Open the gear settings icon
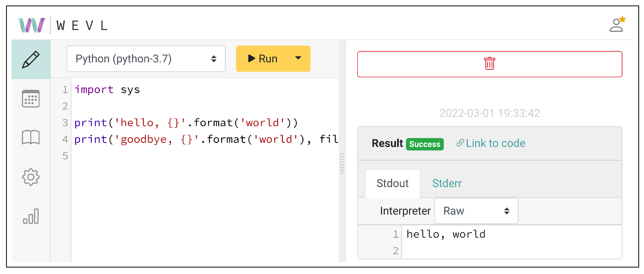 [x=31, y=177]
